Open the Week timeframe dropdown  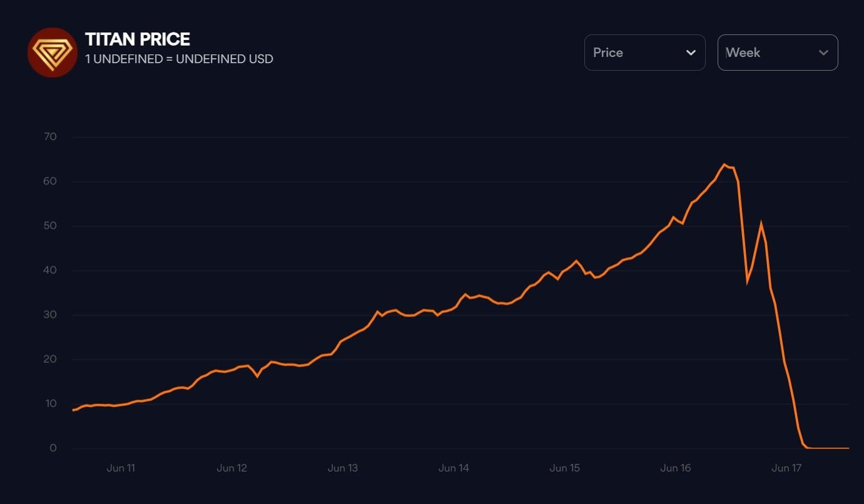click(778, 53)
